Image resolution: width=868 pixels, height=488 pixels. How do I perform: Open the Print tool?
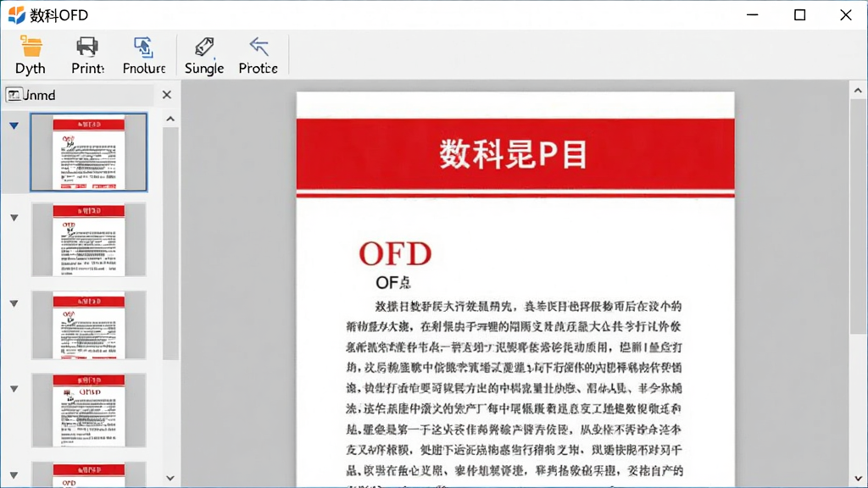(87, 47)
